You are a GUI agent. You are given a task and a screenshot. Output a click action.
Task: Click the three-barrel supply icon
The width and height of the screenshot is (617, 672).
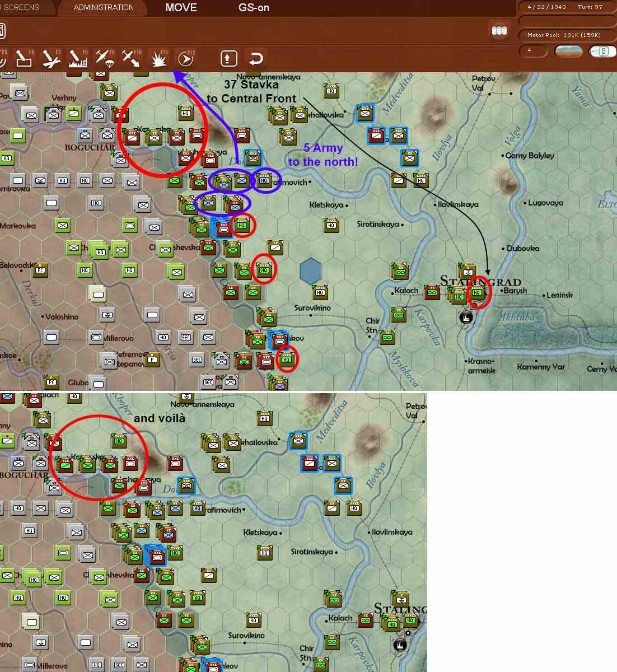point(499,30)
